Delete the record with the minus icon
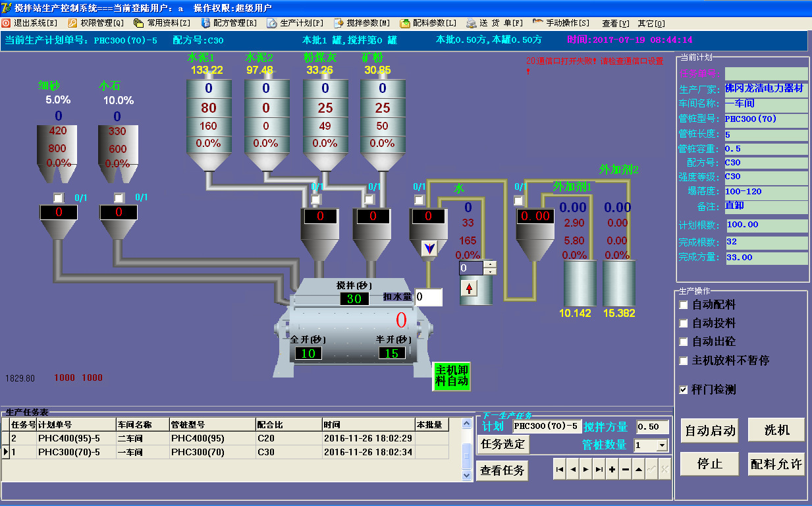The height and width of the screenshot is (506, 812). tap(626, 469)
